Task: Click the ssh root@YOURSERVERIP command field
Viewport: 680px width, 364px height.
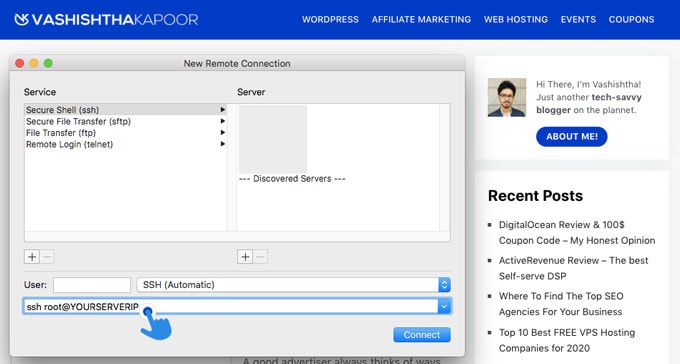Action: click(230, 307)
